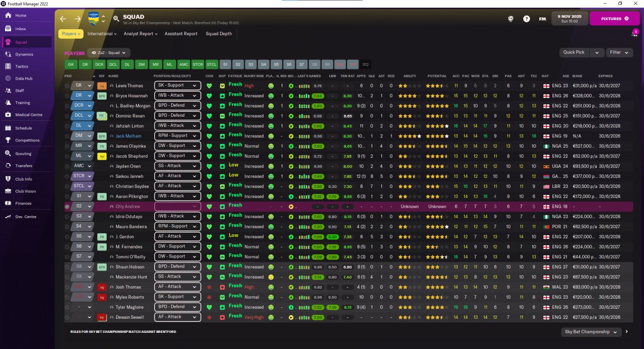The height and width of the screenshot is (349, 644).
Task: Open the Sky Bet Championship rules dropdown
Action: coord(591,332)
